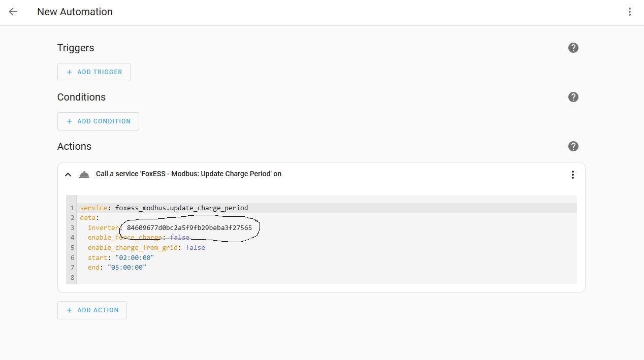Open the page overflow menu beside New Automation
The image size is (644, 360).
coord(629,12)
